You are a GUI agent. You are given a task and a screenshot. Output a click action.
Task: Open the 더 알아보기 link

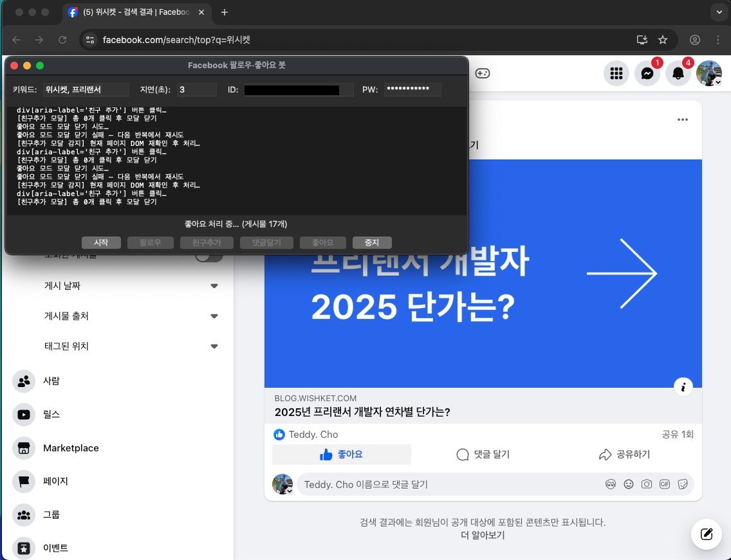click(483, 535)
